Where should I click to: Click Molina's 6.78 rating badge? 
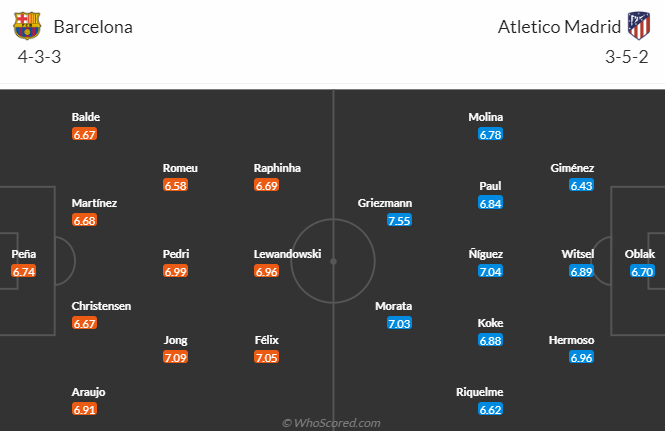[x=490, y=134]
